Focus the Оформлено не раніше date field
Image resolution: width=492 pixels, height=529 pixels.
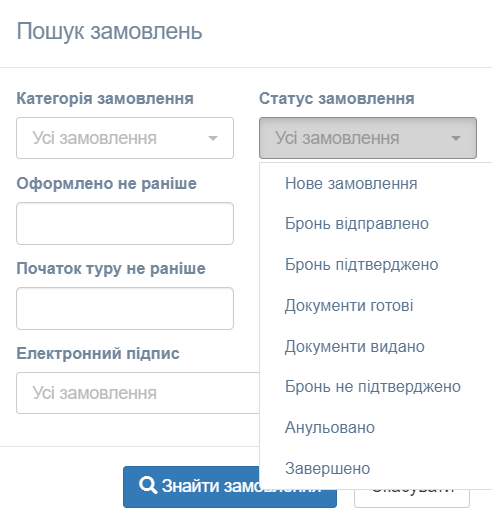pyautogui.click(x=125, y=223)
